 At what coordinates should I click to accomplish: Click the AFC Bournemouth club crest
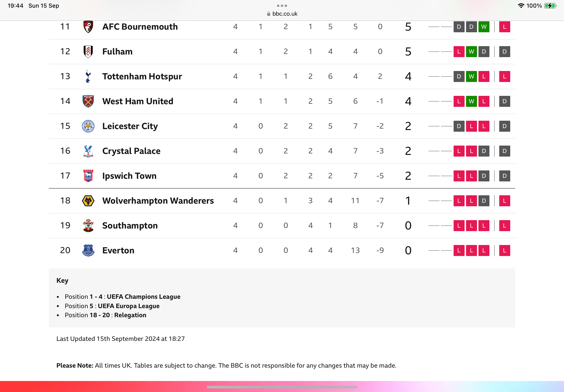pyautogui.click(x=88, y=27)
